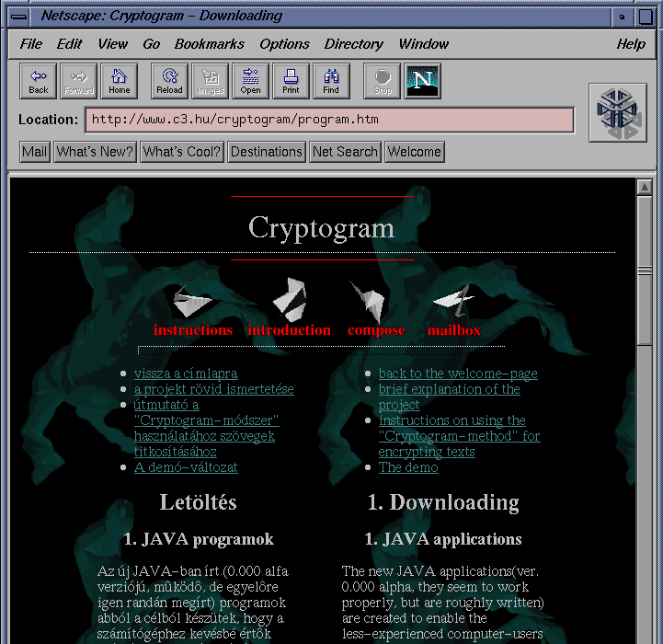
Task: Open 'The demo' link
Action: pos(408,467)
